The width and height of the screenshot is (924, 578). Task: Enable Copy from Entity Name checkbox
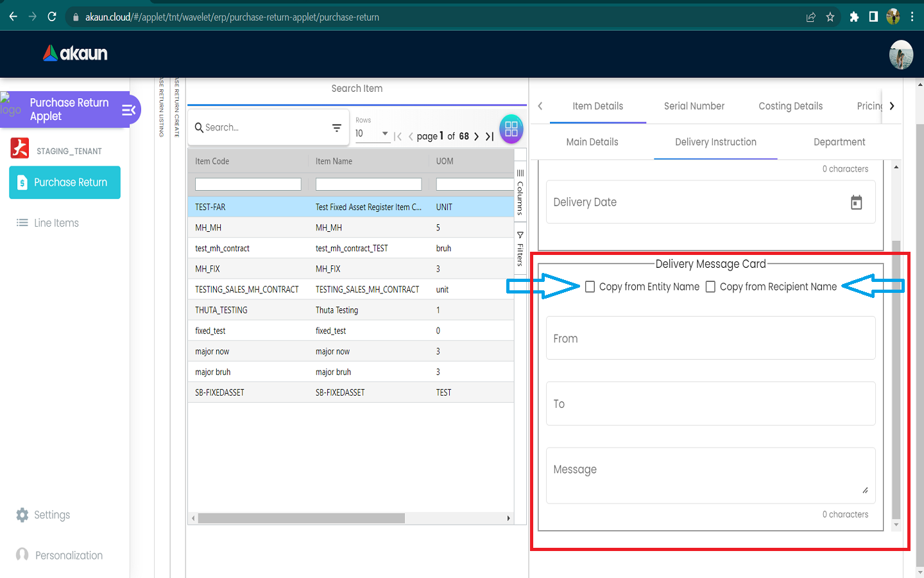click(x=590, y=287)
